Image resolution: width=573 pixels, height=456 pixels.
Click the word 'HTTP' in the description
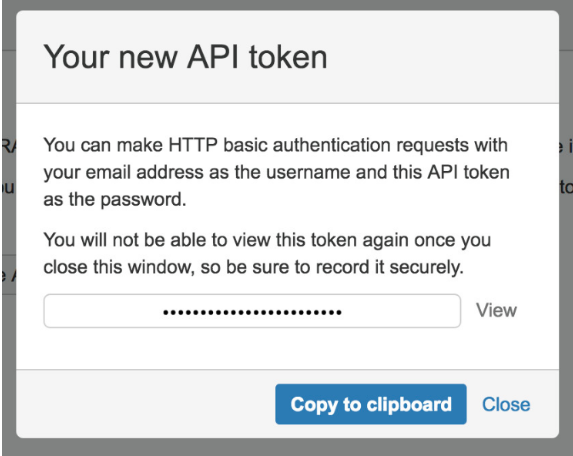click(x=193, y=145)
